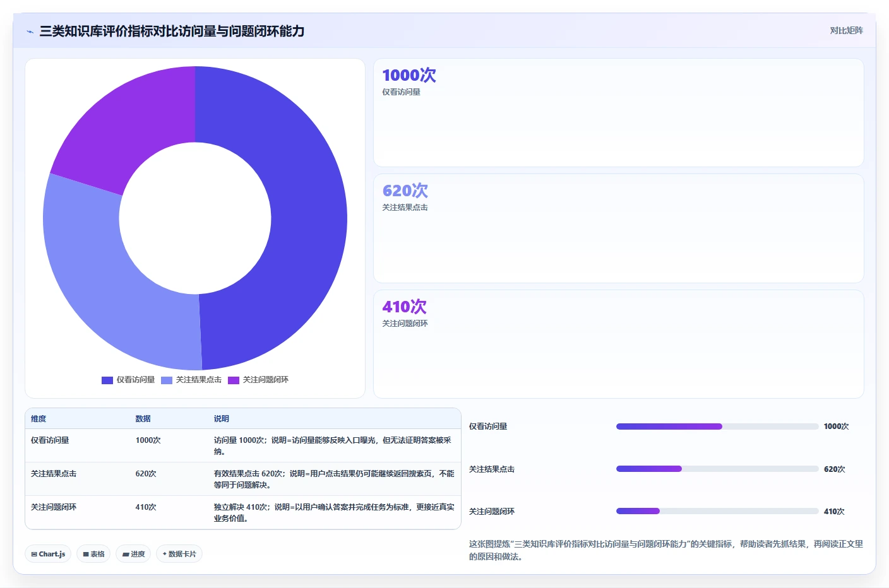The image size is (889, 588).
Task: Click the header icon beside the title
Action: click(30, 32)
